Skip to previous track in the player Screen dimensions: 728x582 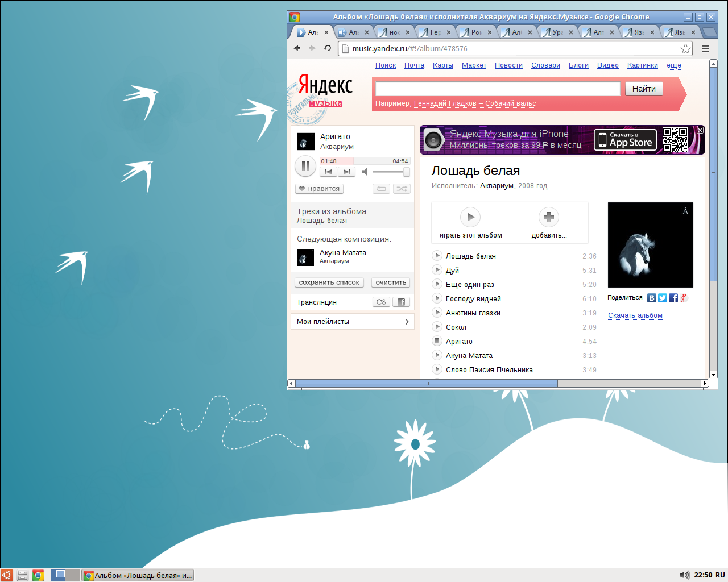[x=328, y=172]
